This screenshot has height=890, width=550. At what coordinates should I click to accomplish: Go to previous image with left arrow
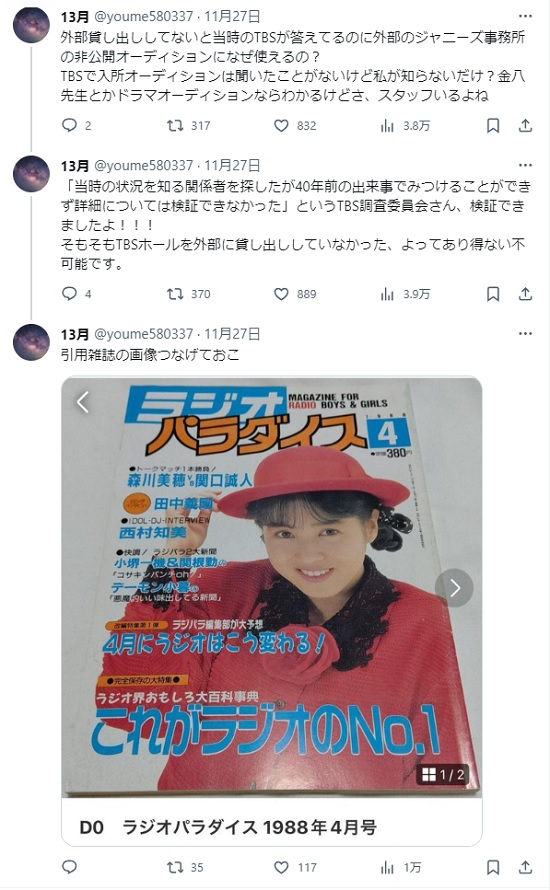83,402
